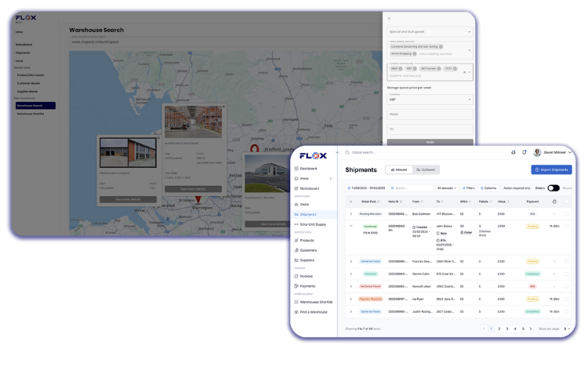The height and width of the screenshot is (392, 588).
Task: Open Customers in the sidebar
Action: (x=306, y=250)
